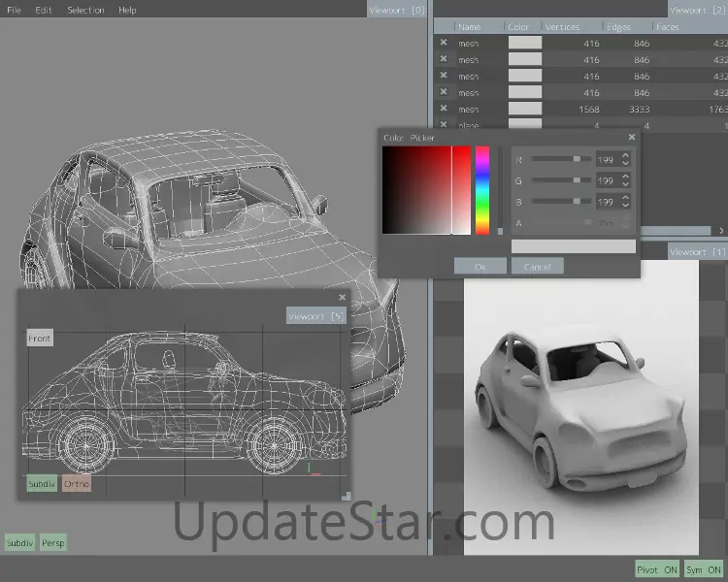Screen dimensions: 728x582
Task: Decrease the R value with down stepper
Action: [625, 163]
